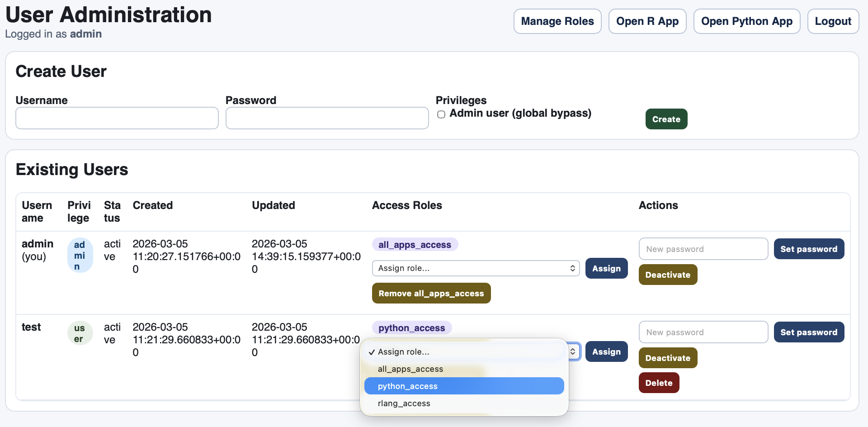
Task: Click the python_access badge for test user
Action: [411, 327]
